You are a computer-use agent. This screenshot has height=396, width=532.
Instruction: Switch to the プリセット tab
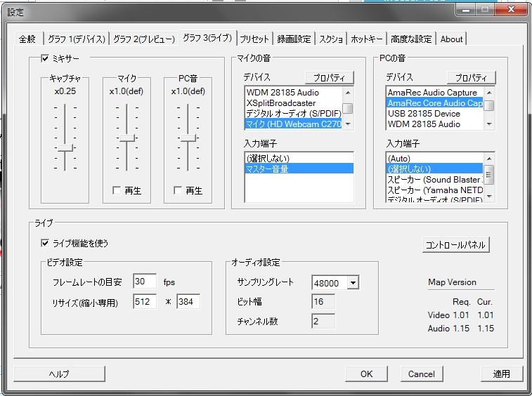click(x=254, y=39)
